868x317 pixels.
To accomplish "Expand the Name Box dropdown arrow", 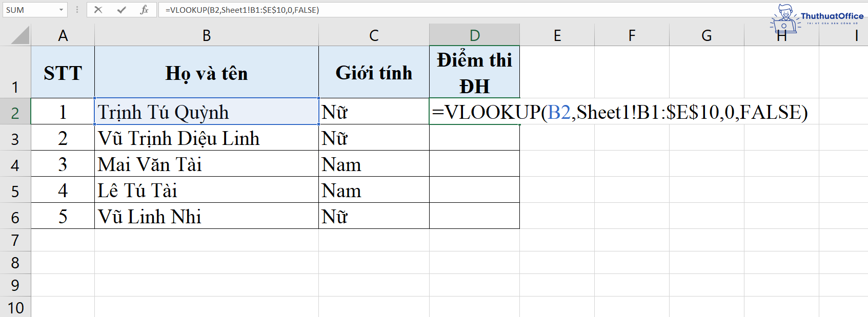I will click(x=61, y=10).
